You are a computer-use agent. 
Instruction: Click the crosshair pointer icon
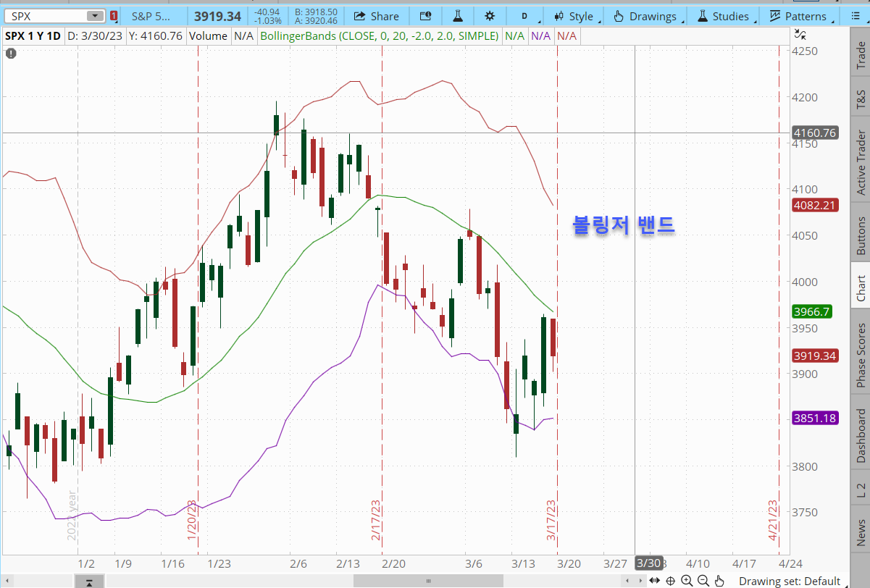pos(671,581)
